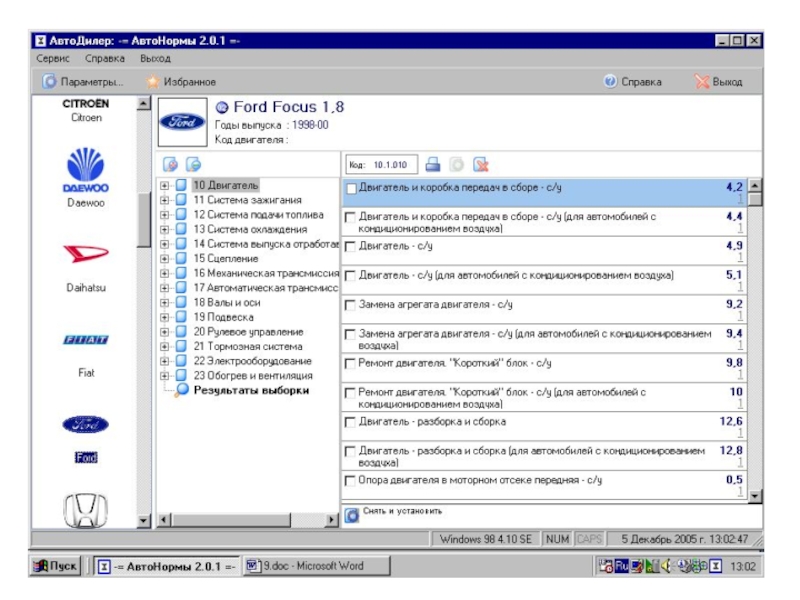800x600 pixels.
Task: Check Двигатель - с/у 4,9 checkbox
Action: click(351, 246)
